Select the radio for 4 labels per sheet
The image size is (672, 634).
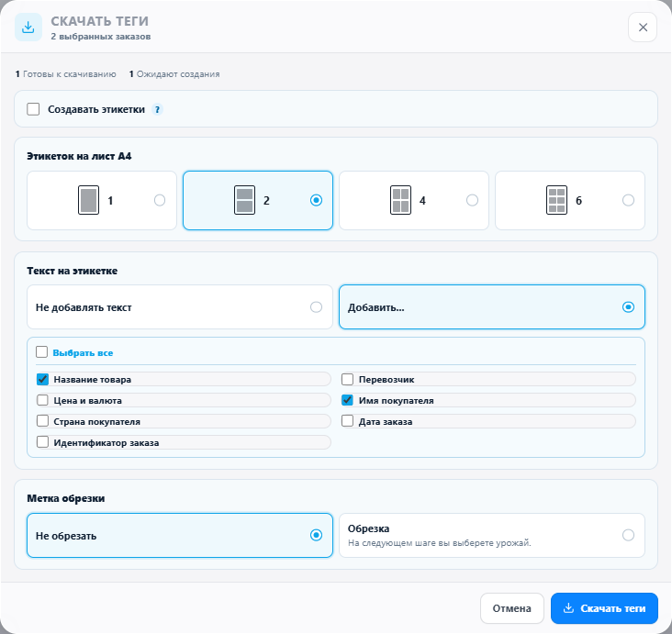[472, 200]
